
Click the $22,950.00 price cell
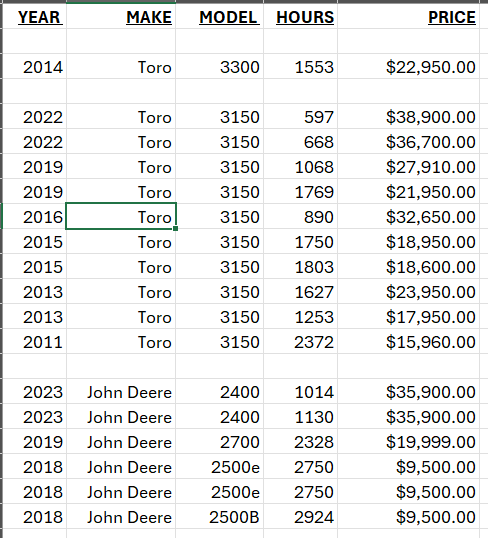[408, 67]
